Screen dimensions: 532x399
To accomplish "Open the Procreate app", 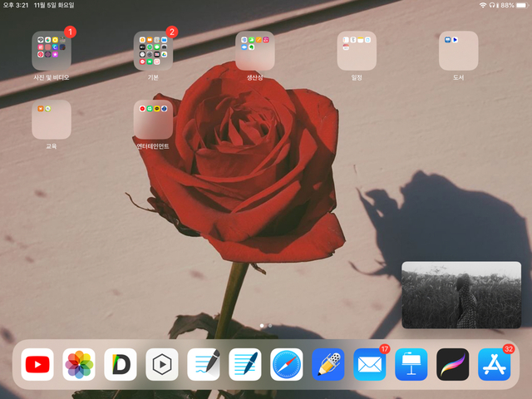I will (453, 364).
